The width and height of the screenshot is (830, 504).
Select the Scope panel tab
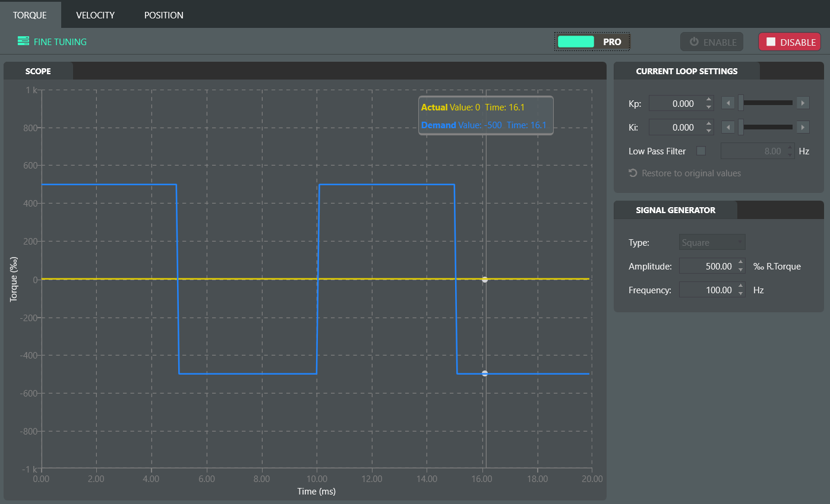point(38,71)
